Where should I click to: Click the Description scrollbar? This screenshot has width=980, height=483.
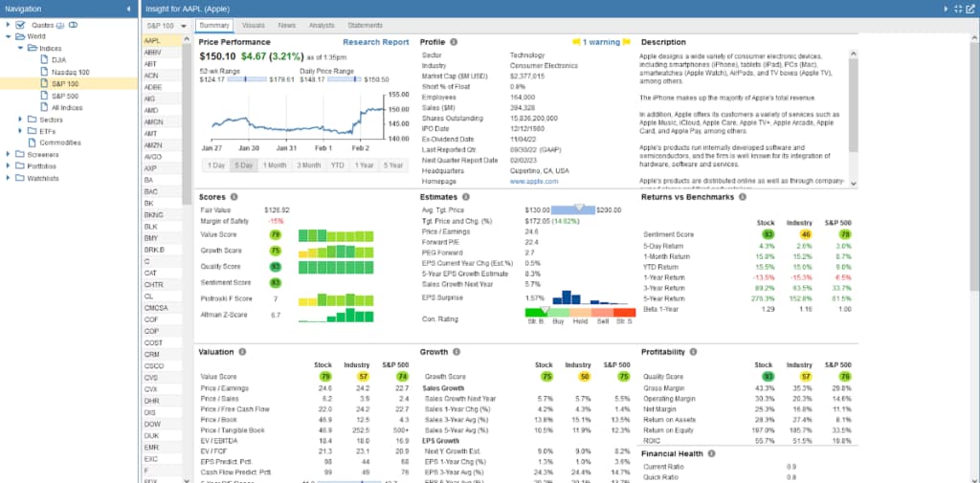point(853,118)
